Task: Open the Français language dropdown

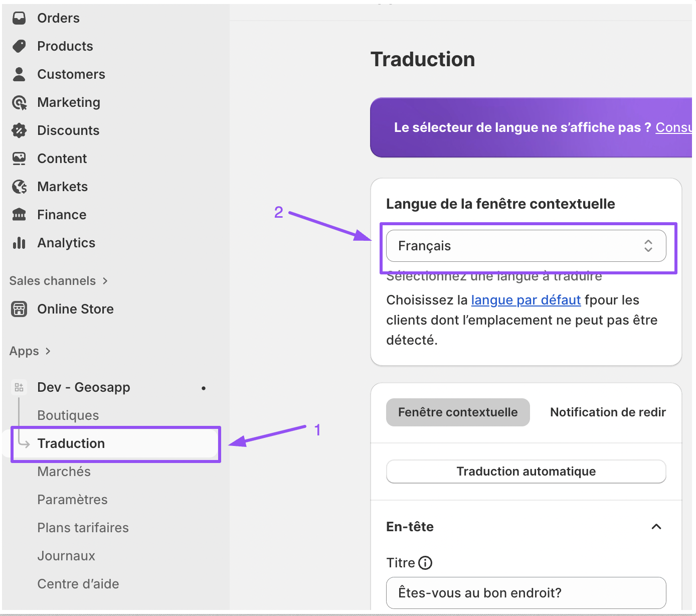Action: [x=526, y=246]
